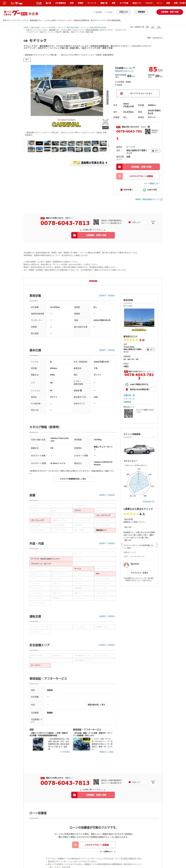
Task: Switch language to English
Action: (x=99, y=12)
